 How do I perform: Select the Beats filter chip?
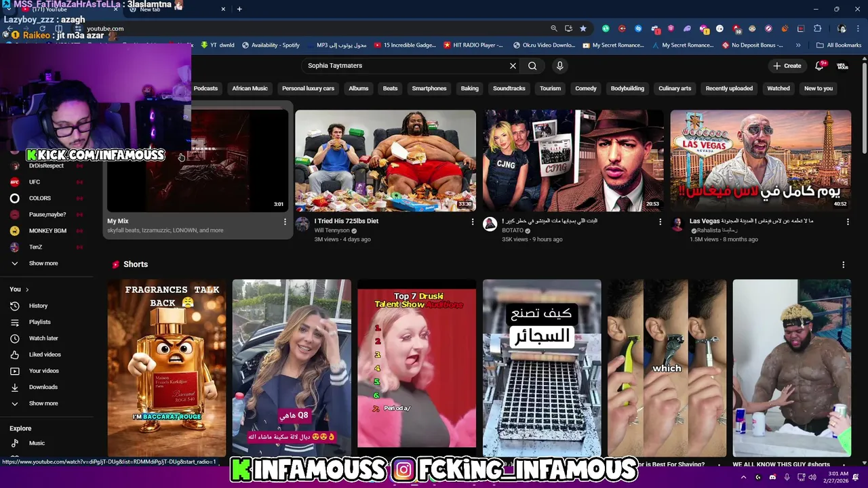(390, 88)
